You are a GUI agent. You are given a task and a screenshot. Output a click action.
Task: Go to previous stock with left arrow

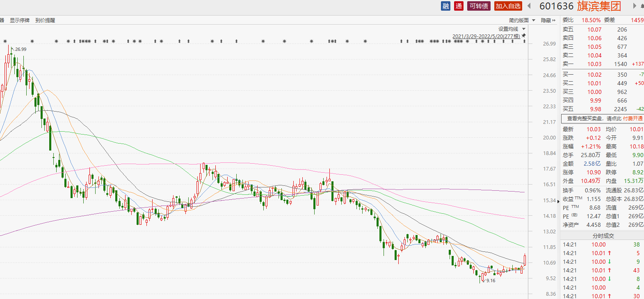coord(529,6)
